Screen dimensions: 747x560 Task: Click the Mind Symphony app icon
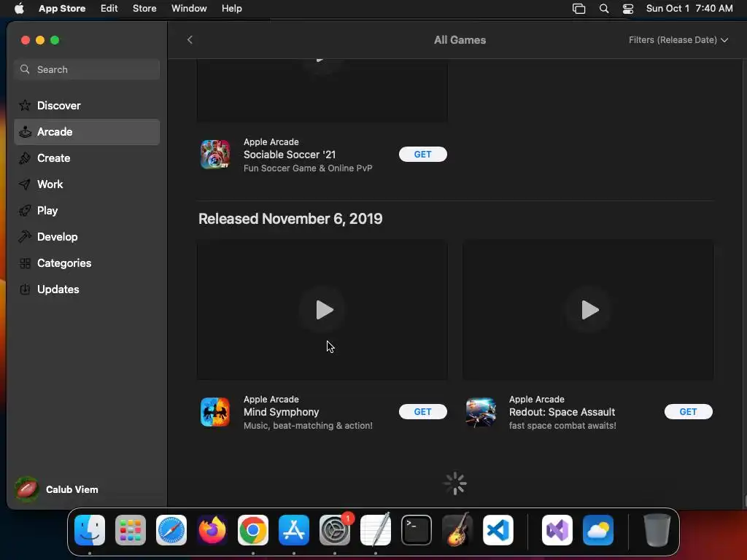click(x=215, y=412)
